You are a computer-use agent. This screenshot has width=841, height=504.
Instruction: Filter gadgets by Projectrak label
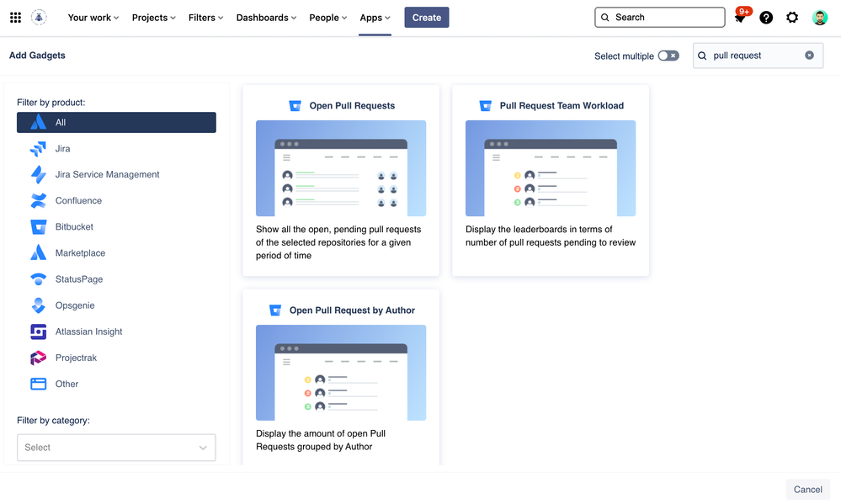(76, 358)
